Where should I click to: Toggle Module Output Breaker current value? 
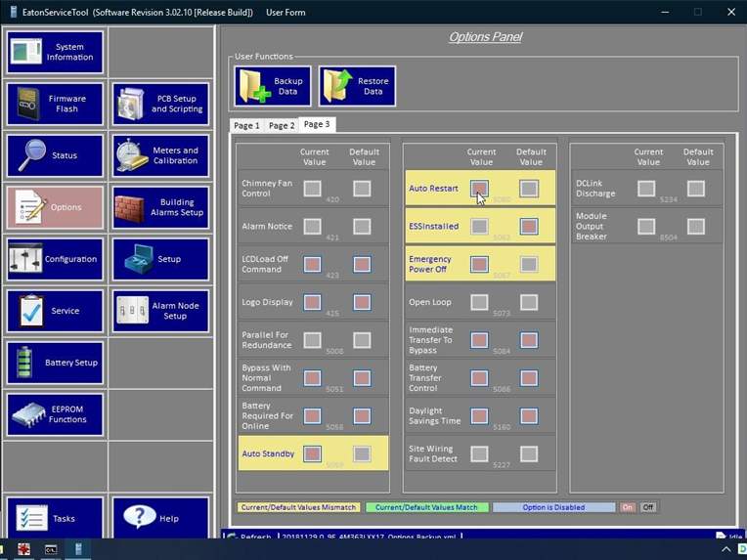click(646, 226)
